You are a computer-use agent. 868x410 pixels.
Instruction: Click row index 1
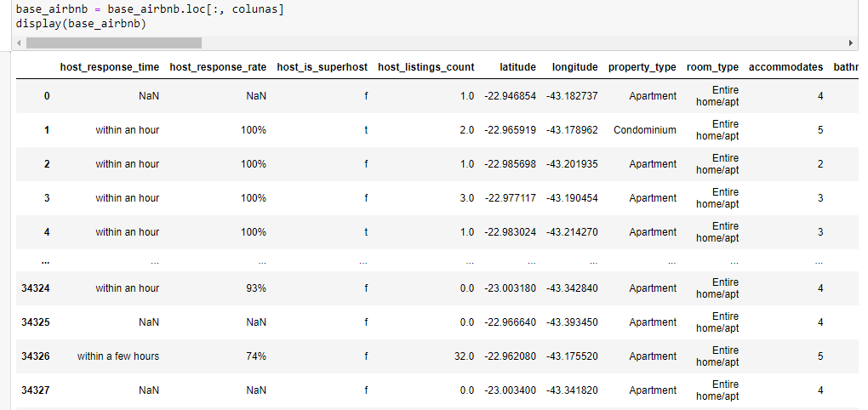[x=47, y=130]
